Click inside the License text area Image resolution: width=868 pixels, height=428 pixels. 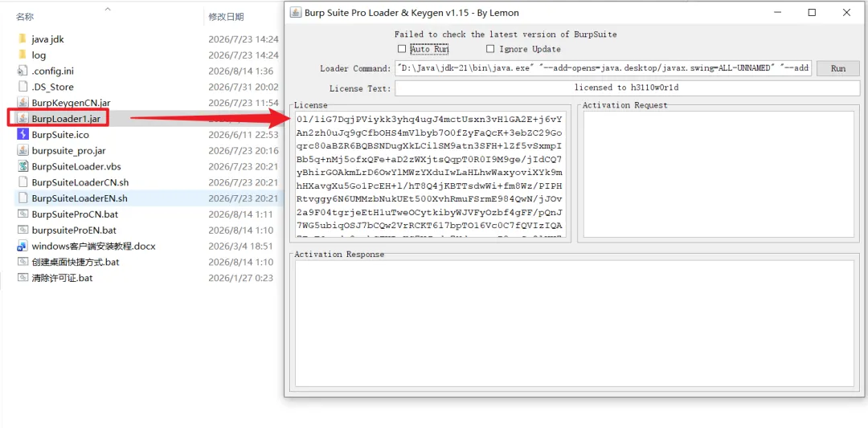(x=430, y=174)
